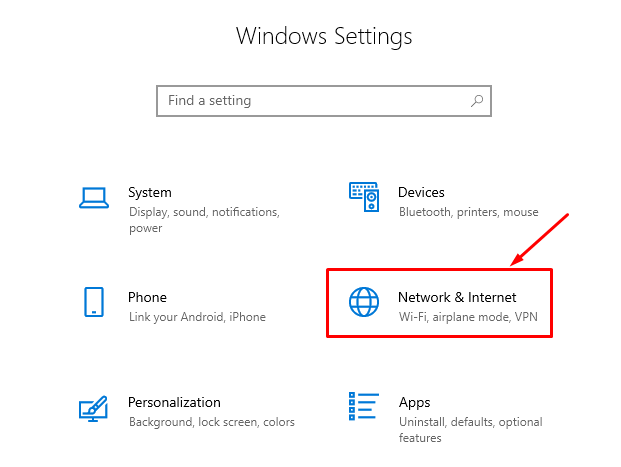Viewport: 621px width, 467px height.
Task: Click 'Link your Android, iPhone' text
Action: coord(197,317)
